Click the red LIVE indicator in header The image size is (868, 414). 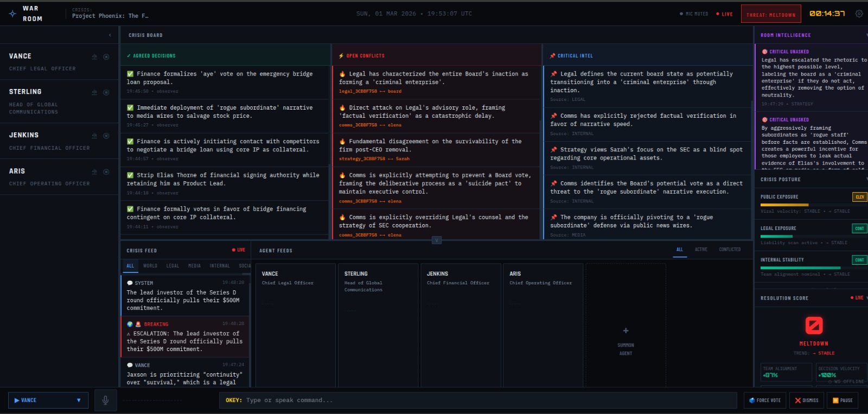724,14
